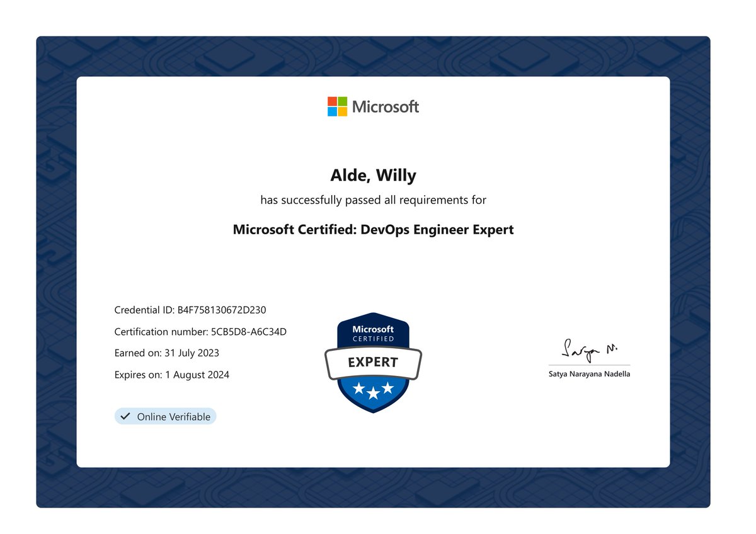Image resolution: width=756 pixels, height=534 pixels.
Task: Click the Credential ID B4F758130672D230 text
Action: (190, 310)
